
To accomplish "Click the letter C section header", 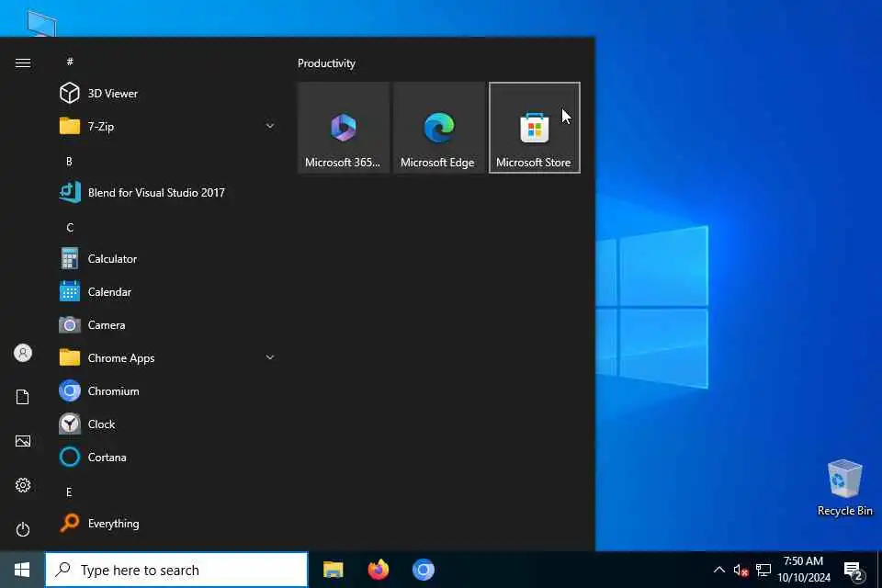I will 70,227.
